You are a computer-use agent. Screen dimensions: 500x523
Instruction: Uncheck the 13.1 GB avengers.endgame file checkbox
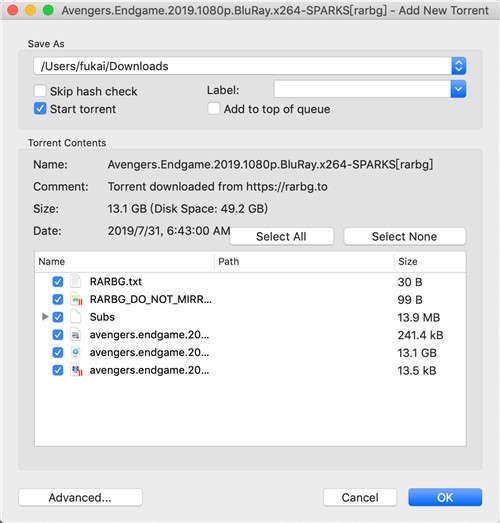(x=58, y=352)
